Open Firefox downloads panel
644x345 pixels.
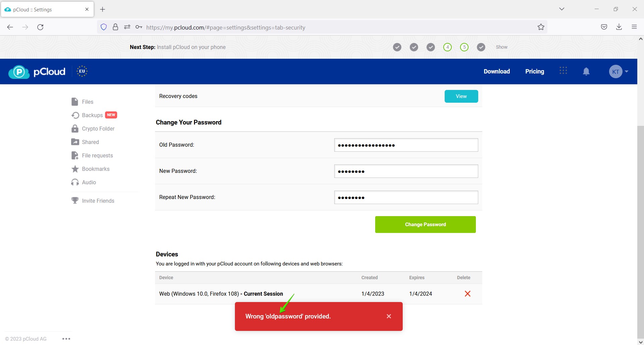point(619,27)
